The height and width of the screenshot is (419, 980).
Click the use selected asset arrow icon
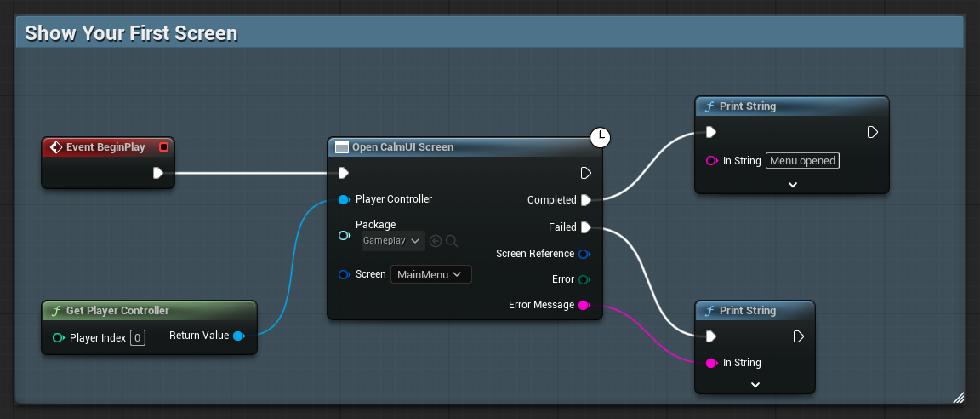point(436,241)
